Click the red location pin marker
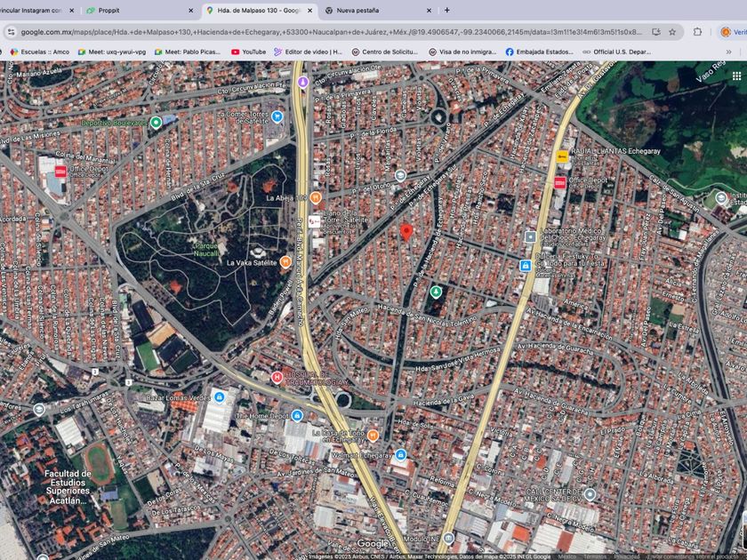The image size is (747, 560). click(x=406, y=232)
